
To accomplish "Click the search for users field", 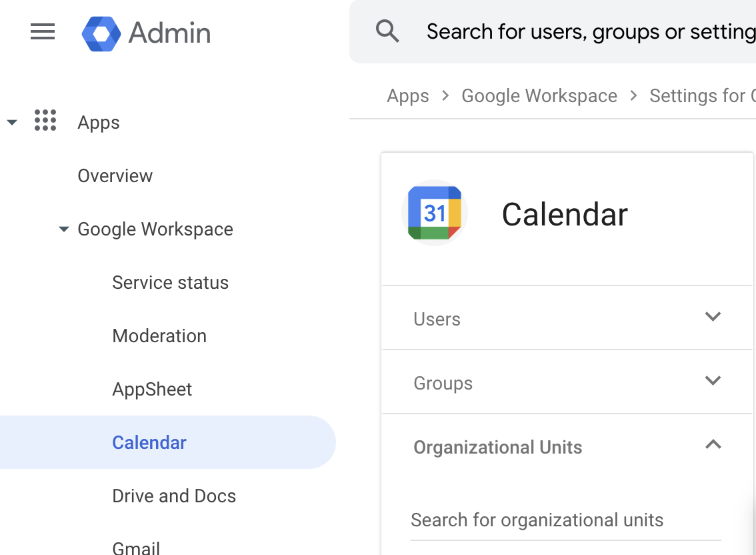I will (553, 32).
